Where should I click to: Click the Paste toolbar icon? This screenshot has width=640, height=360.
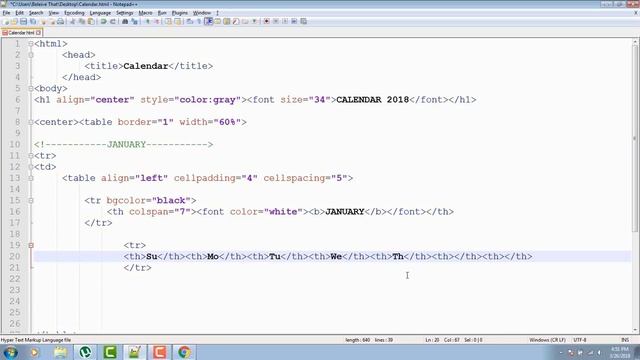click(x=91, y=21)
